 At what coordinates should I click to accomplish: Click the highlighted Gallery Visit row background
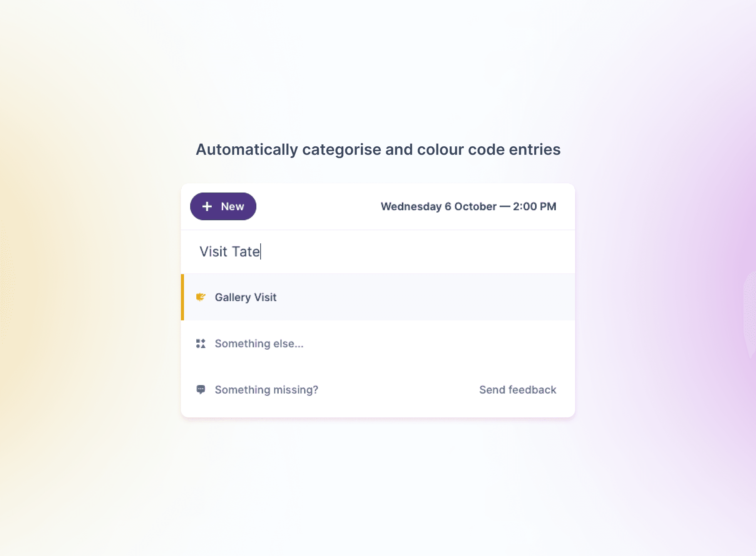tap(423, 297)
